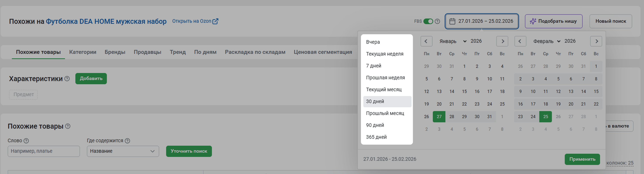Click the help icon next to FBS toggle

point(437,21)
